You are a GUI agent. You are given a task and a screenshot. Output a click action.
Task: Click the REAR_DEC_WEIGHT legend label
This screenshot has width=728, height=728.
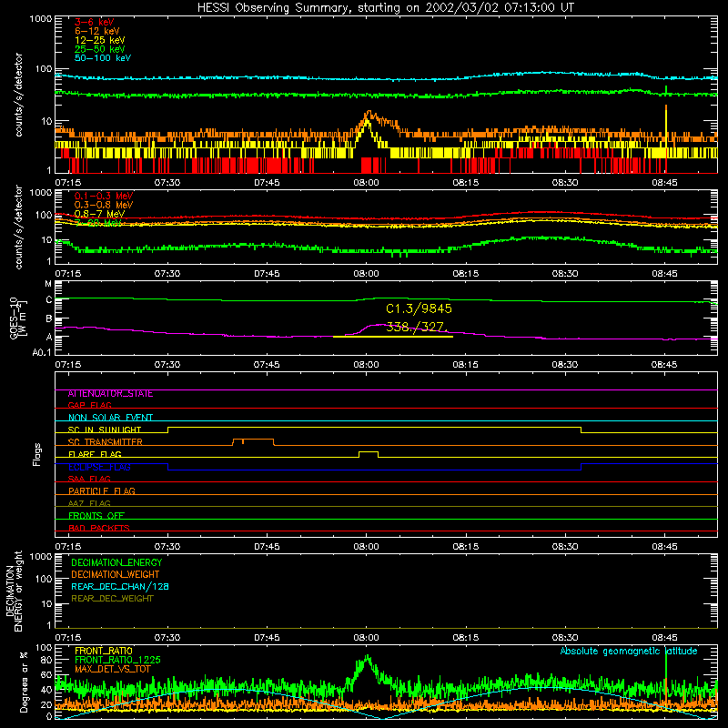pos(112,599)
